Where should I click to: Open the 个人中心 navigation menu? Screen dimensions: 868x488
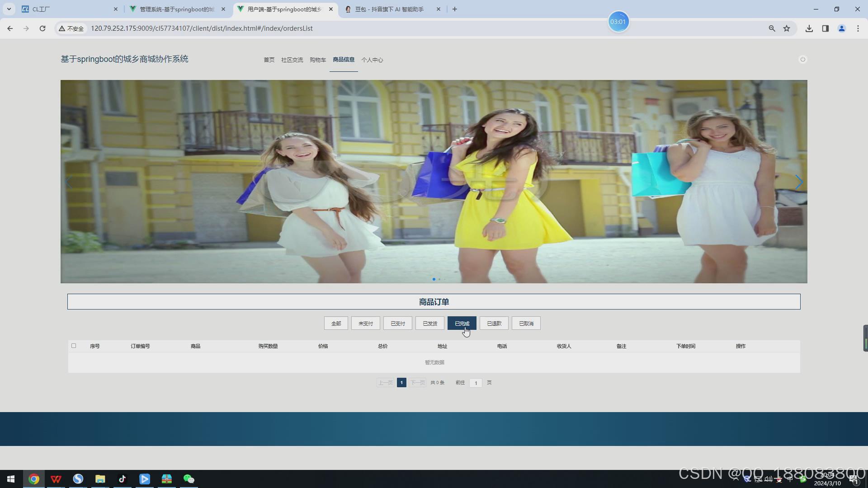click(372, 60)
